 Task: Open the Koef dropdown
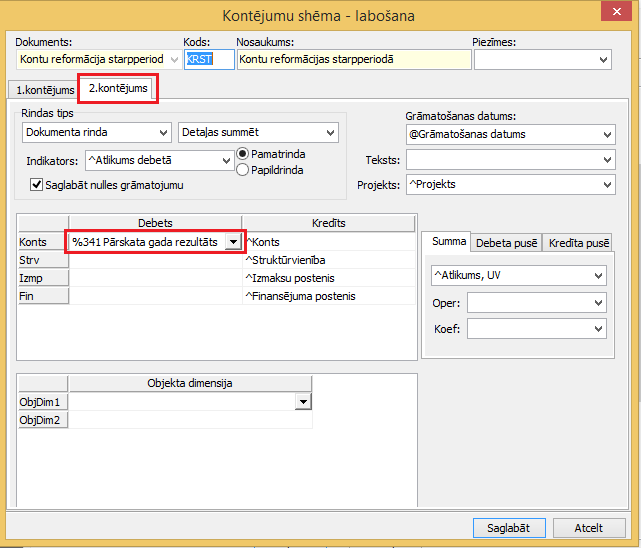(598, 328)
